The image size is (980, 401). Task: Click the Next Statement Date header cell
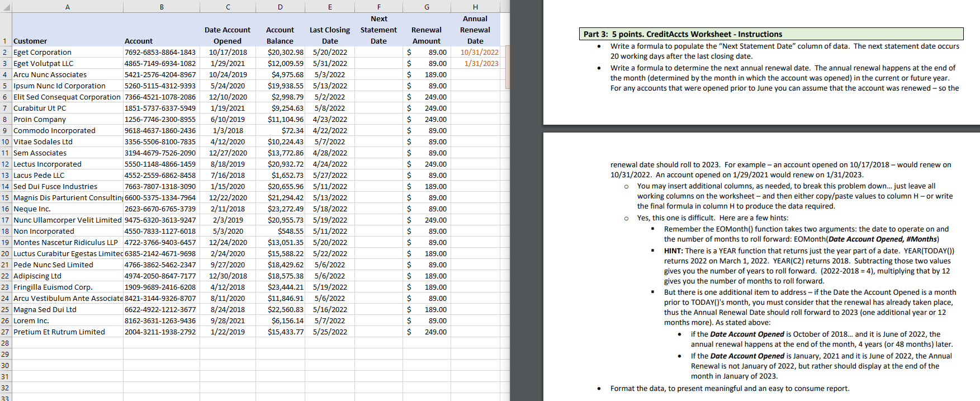pyautogui.click(x=378, y=30)
